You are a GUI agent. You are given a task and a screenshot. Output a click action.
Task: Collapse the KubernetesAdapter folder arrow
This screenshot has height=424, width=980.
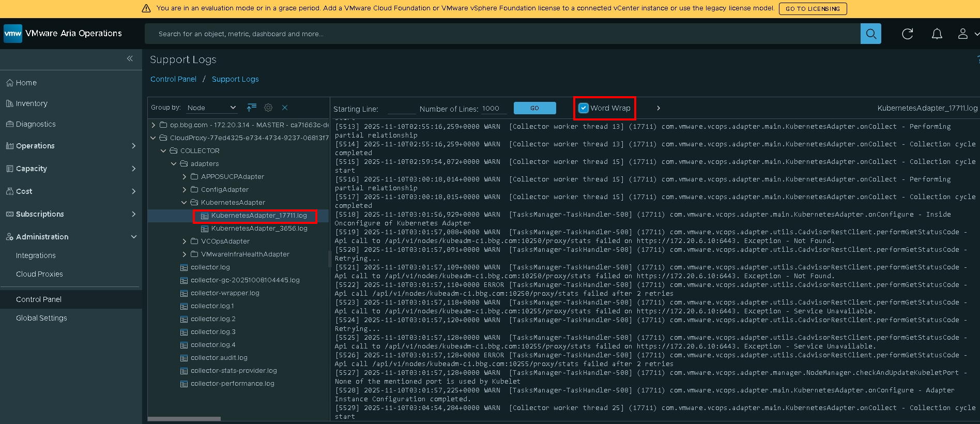point(184,203)
